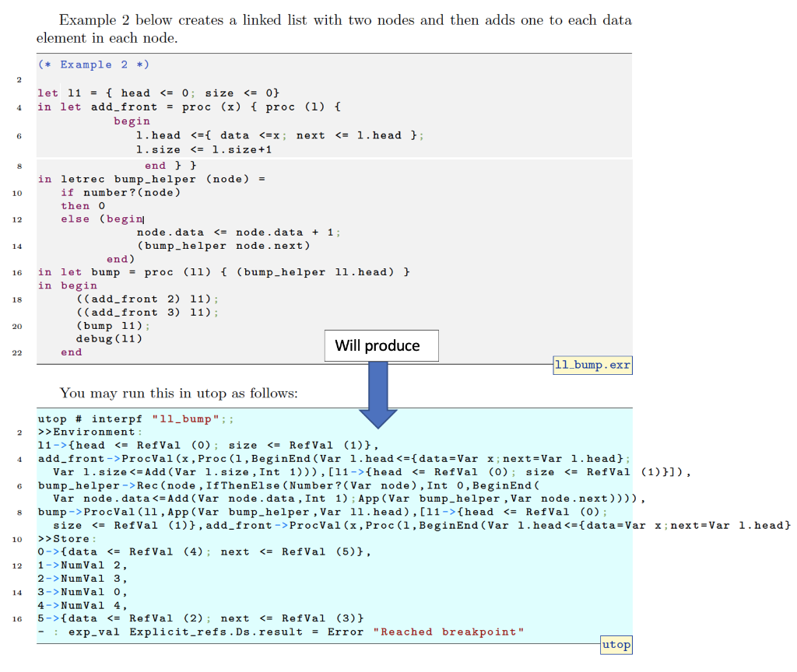Click the utop badge label
797x672 pixels.
coord(616,645)
